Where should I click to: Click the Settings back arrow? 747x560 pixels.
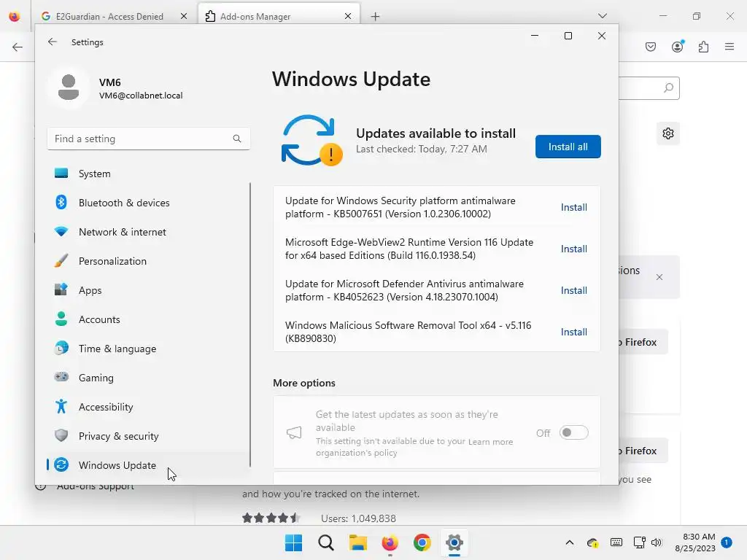(53, 42)
